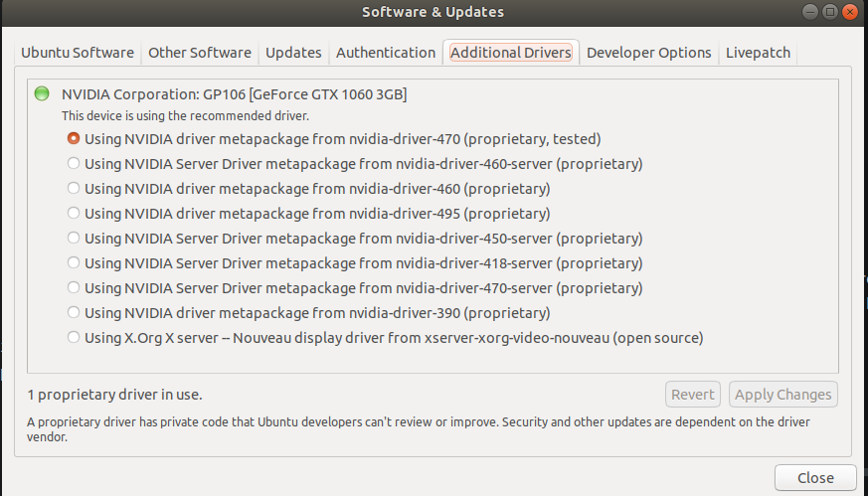This screenshot has width=868, height=496.
Task: Pick the nvidia-driver-495 driver option
Action: [74, 214]
